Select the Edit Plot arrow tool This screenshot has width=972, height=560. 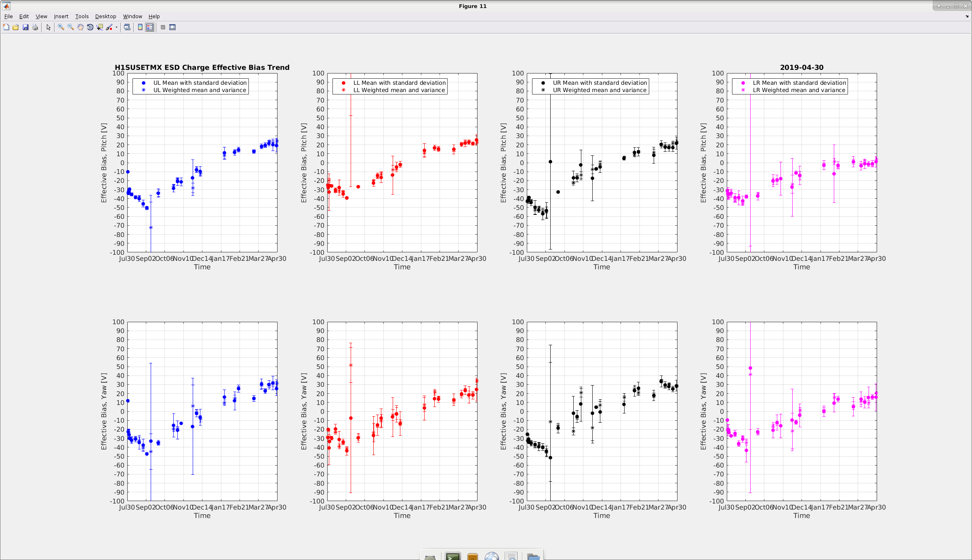point(48,27)
